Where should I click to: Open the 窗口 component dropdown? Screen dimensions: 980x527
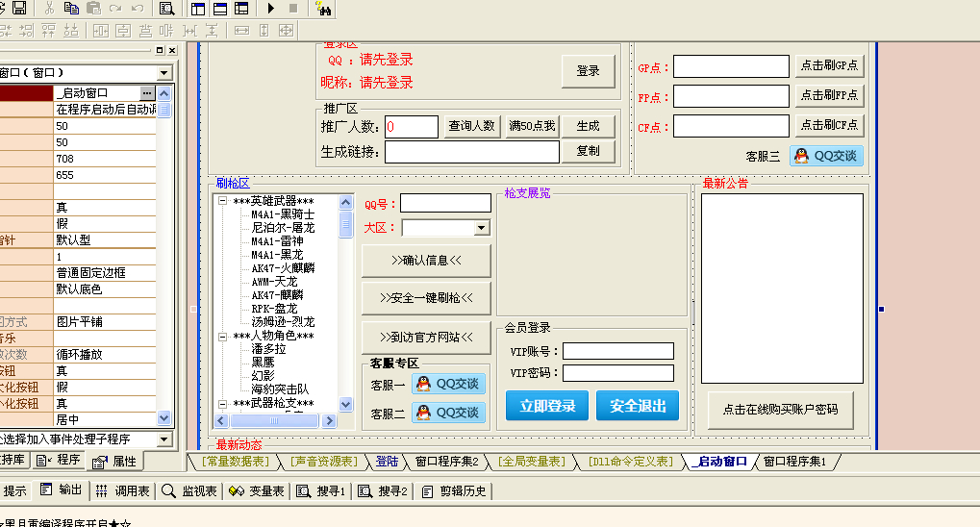click(163, 73)
